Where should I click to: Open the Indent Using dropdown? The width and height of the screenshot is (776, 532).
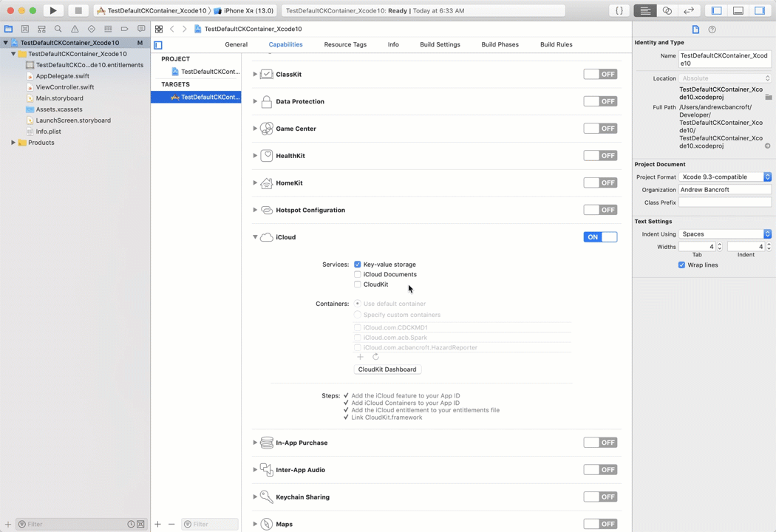click(x=725, y=234)
